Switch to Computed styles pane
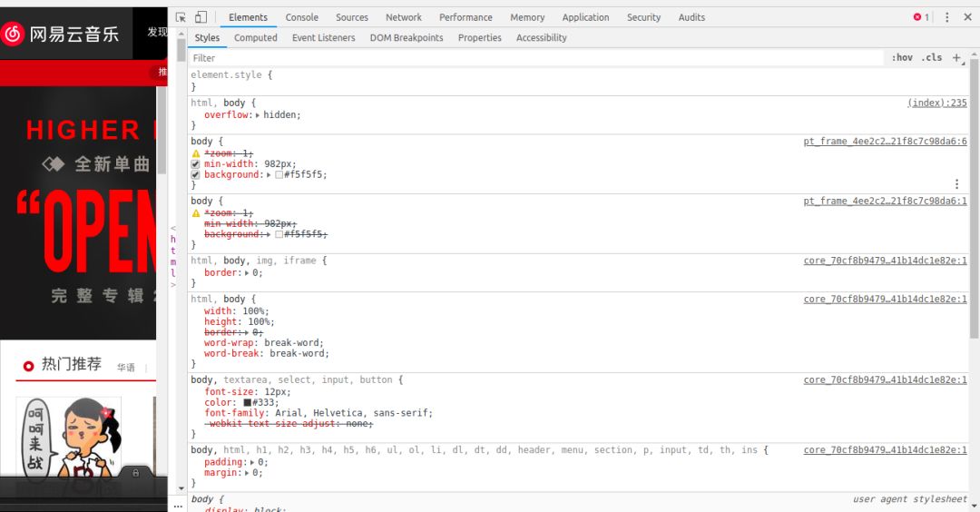Screen dimensions: 980x512 tap(256, 38)
